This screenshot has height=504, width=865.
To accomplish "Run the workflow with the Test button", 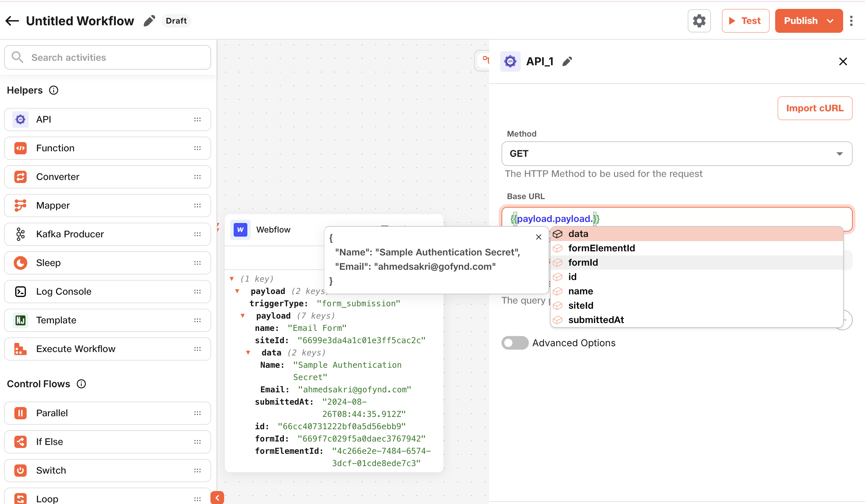I will (x=745, y=21).
